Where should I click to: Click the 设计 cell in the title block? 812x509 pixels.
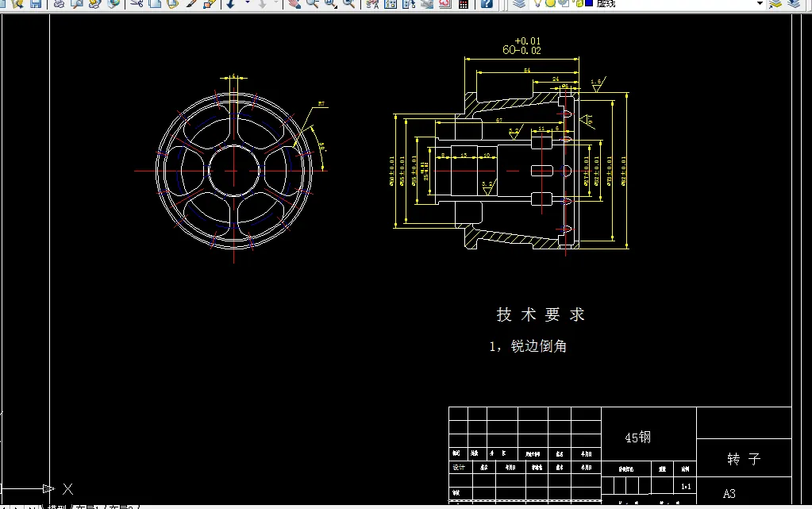(459, 467)
